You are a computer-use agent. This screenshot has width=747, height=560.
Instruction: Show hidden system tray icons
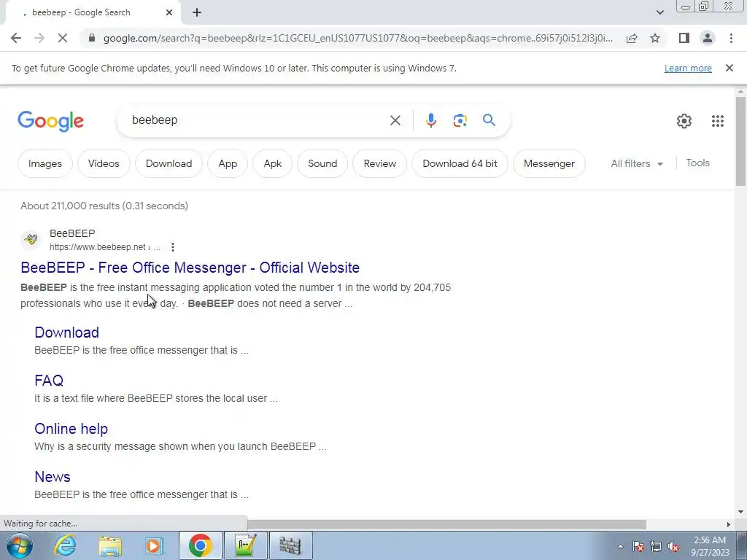point(620,546)
